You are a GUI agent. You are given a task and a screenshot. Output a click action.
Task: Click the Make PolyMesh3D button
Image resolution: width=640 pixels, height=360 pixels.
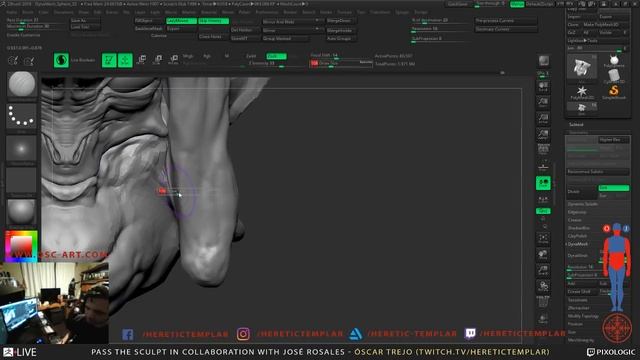[x=607, y=24]
